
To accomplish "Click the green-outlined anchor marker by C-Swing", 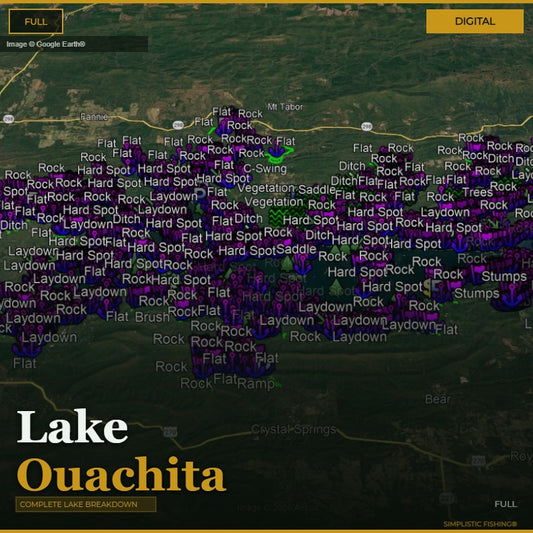I will click(277, 153).
